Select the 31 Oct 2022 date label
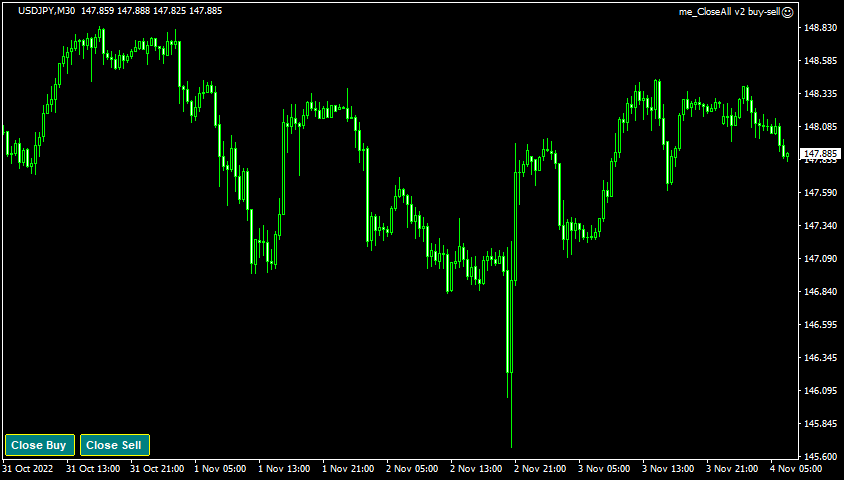 coord(27,468)
